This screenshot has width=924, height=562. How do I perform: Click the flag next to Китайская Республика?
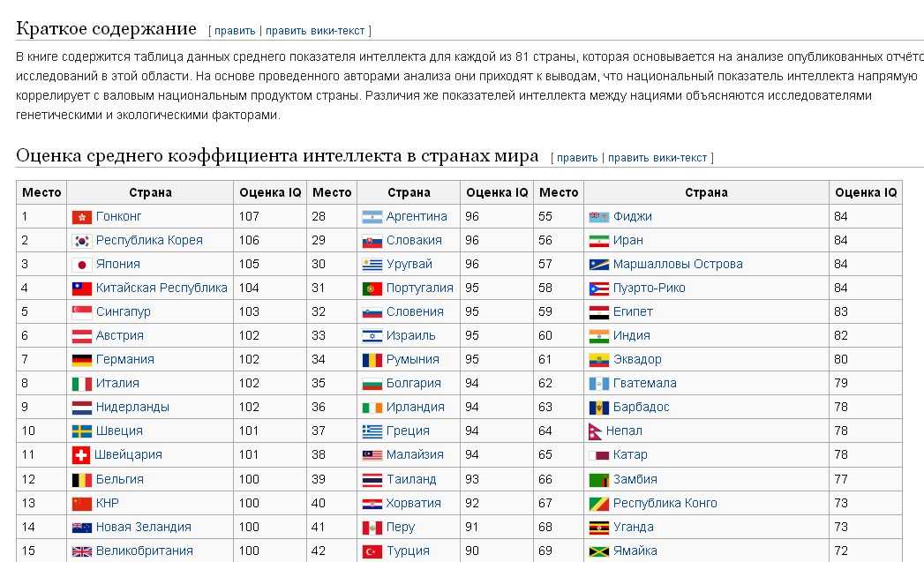[x=82, y=288]
